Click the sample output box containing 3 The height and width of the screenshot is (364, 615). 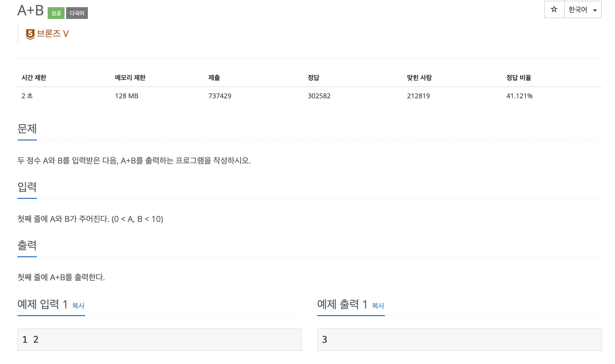[459, 339]
